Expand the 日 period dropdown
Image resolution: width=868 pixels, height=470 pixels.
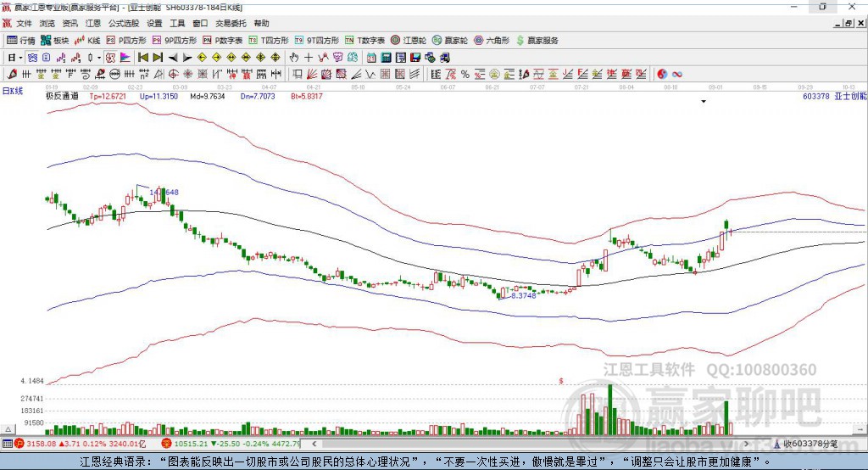pos(20,58)
